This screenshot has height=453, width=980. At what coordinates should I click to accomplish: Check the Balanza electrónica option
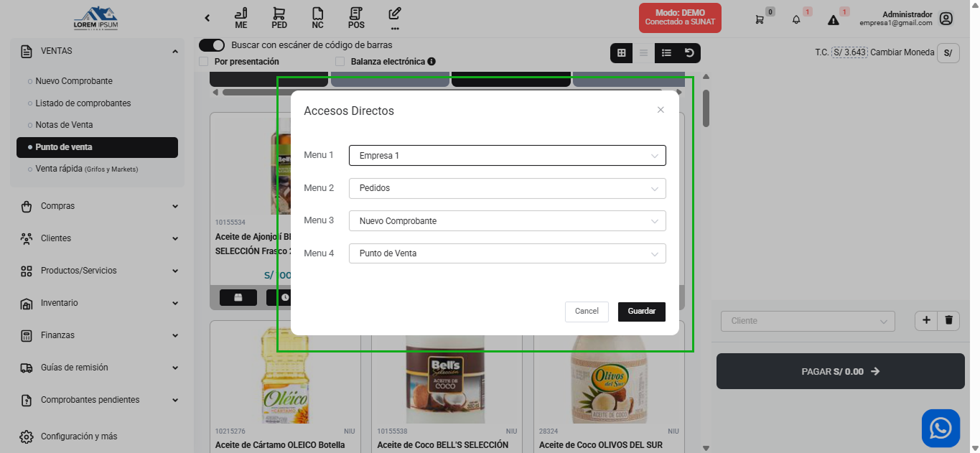click(x=340, y=62)
